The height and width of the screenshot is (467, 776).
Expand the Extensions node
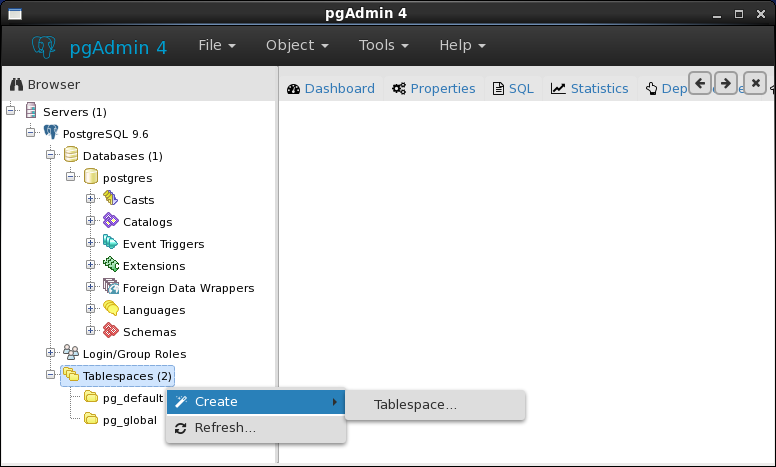(x=91, y=265)
